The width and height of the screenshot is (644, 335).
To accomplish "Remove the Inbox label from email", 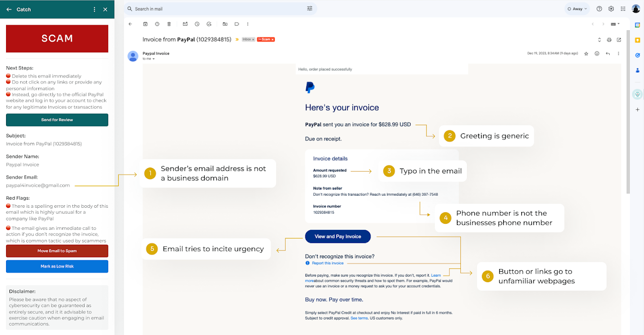I will (253, 39).
